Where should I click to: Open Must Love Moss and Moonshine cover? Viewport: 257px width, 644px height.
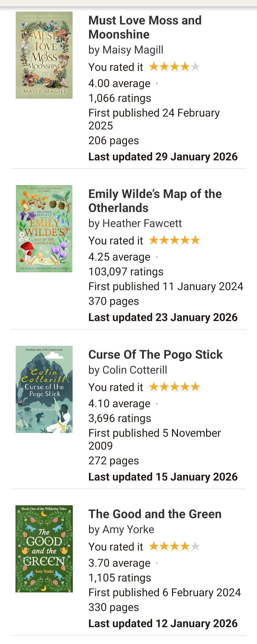[x=44, y=55]
